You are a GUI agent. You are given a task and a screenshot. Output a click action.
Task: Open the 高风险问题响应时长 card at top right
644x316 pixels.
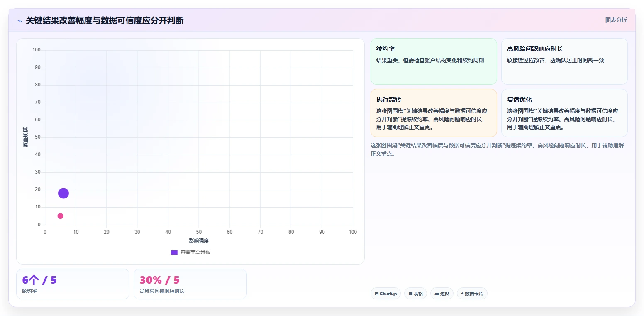point(564,61)
